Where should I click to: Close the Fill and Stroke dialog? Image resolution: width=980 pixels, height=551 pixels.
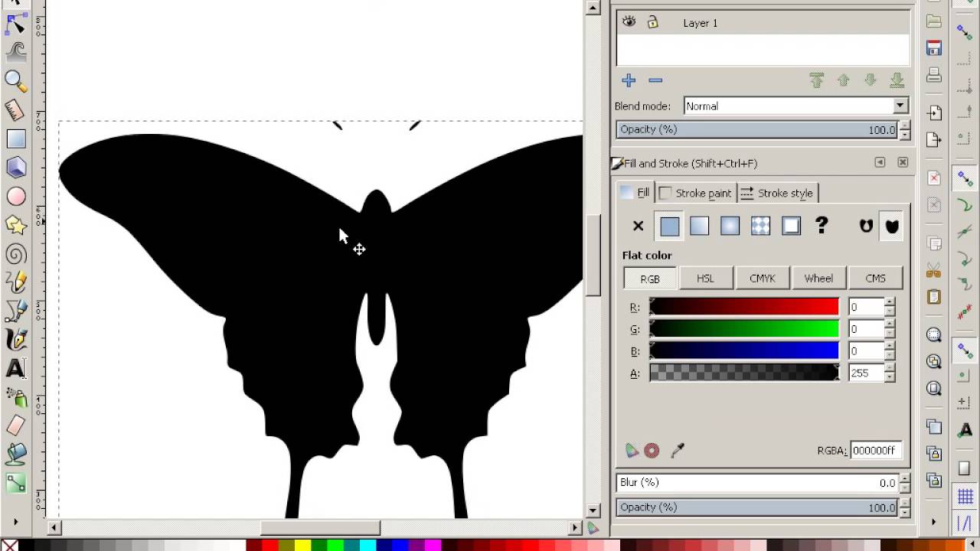click(x=903, y=162)
